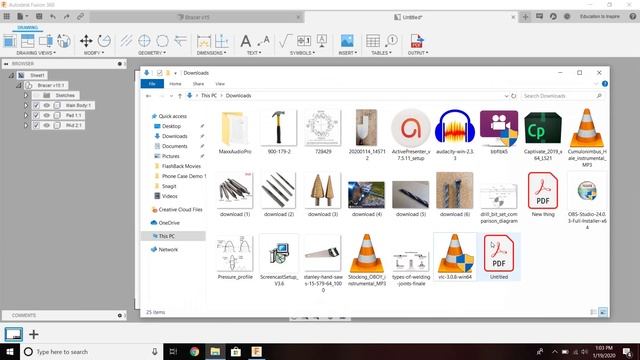The width and height of the screenshot is (640, 360).
Task: Pick the Ordinate Dimension tool
Action: click(x=221, y=41)
